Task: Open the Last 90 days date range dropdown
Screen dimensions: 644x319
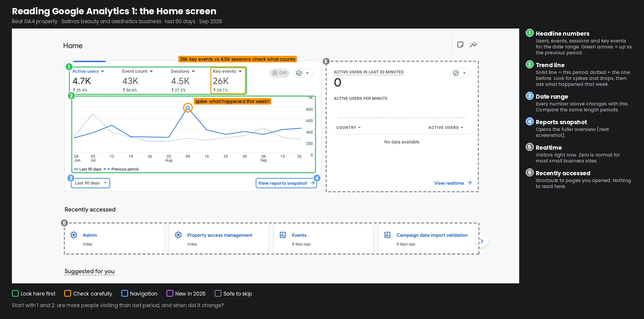Action: click(90, 183)
